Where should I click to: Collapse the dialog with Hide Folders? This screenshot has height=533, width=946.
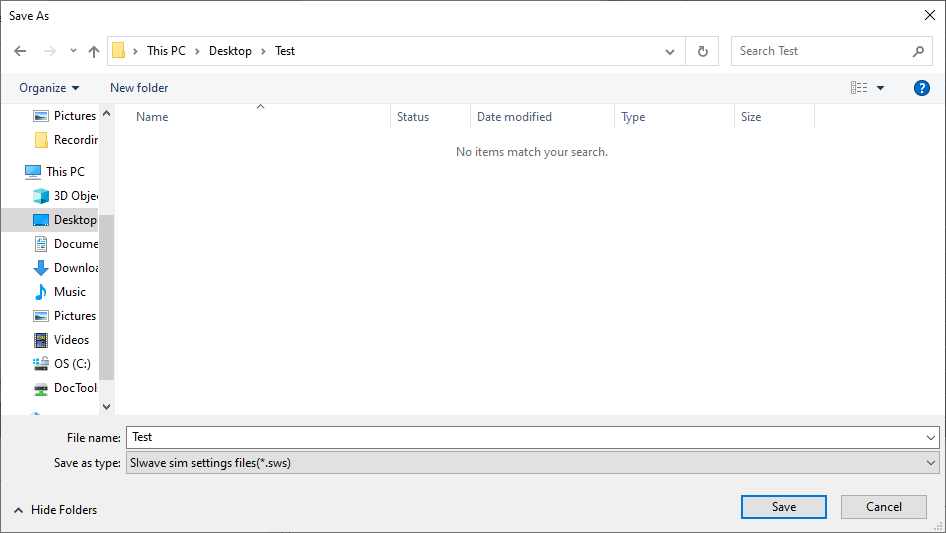56,510
